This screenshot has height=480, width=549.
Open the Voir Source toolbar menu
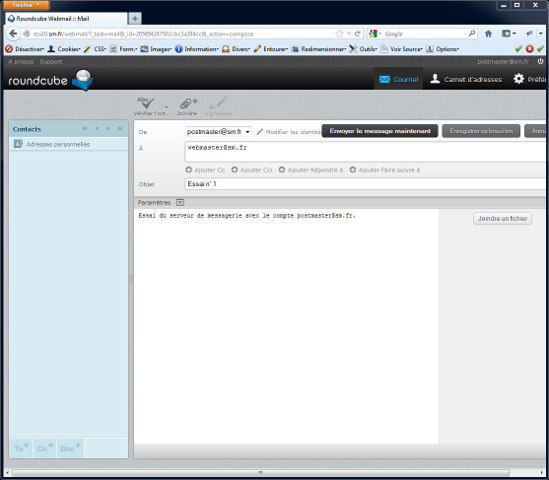(x=402, y=49)
